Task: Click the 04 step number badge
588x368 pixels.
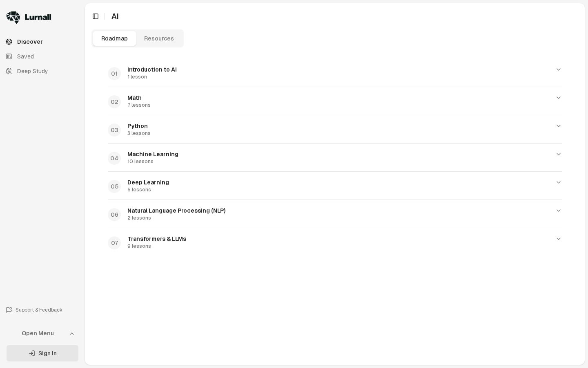Action: 114,158
